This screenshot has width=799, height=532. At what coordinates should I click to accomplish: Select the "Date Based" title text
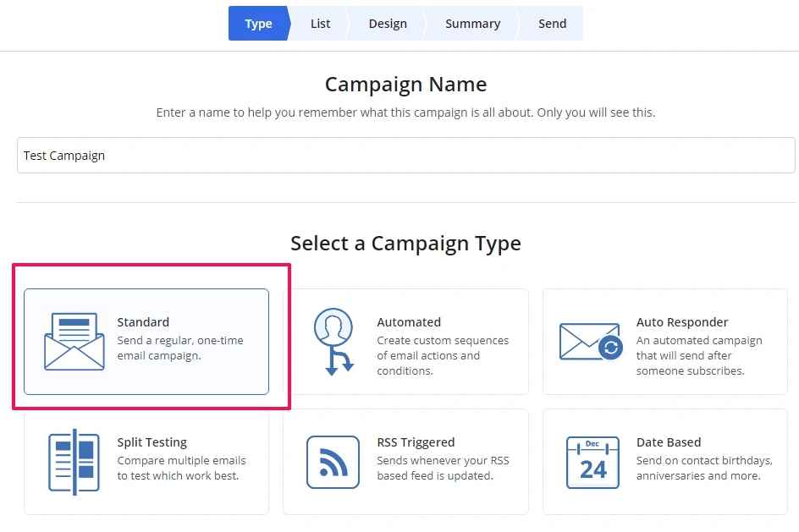[x=669, y=442]
